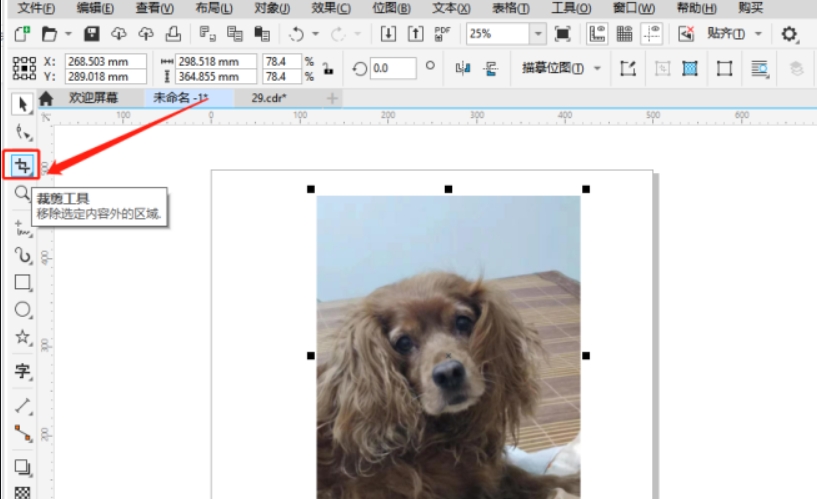Export file with up-arrow icon
This screenshot has width=817, height=499.
tap(415, 34)
